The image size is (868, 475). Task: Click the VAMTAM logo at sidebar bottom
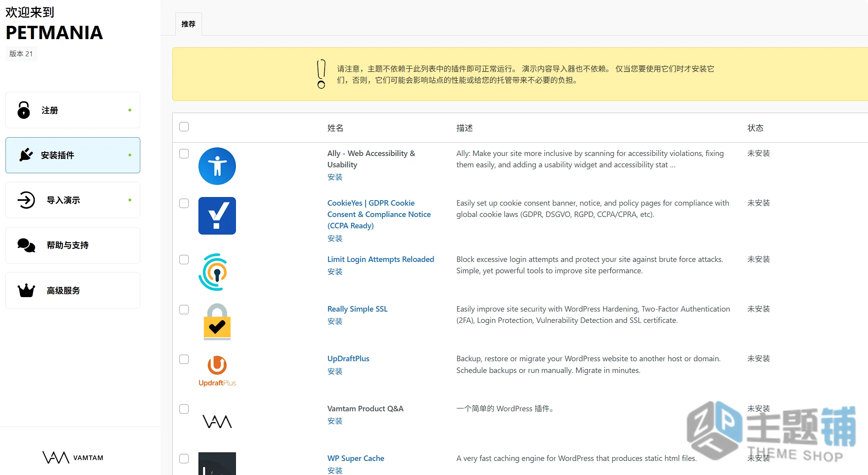(x=73, y=457)
